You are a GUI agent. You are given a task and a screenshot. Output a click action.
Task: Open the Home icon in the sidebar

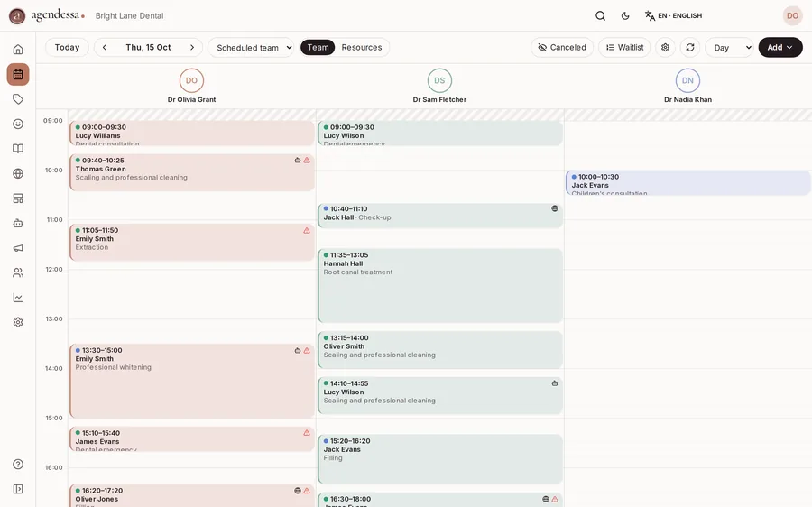pyautogui.click(x=18, y=50)
